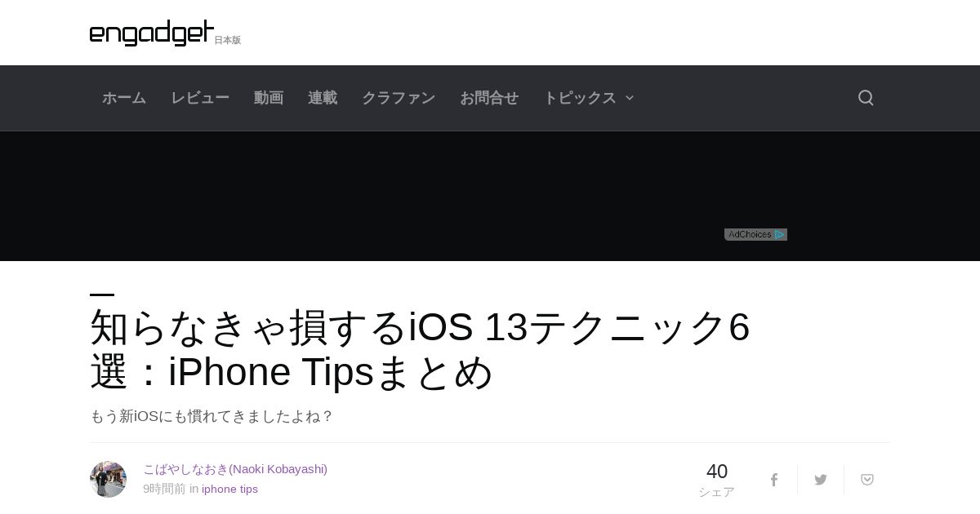980x514 pixels.
Task: Click the AdChoices icon
Action: 755,234
